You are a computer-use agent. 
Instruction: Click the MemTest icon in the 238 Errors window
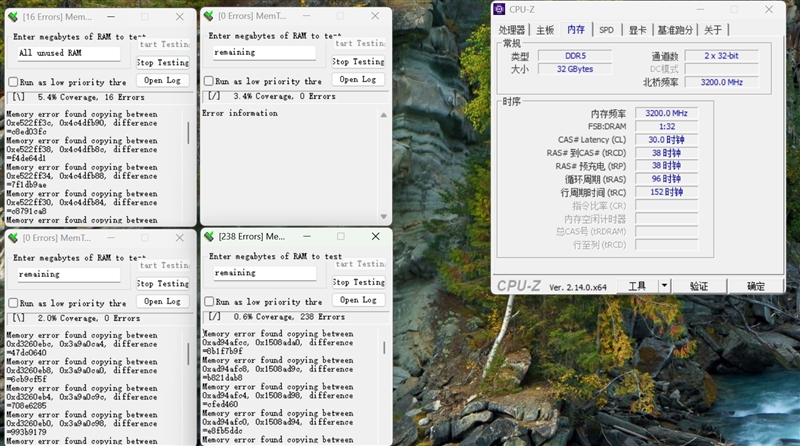click(x=209, y=237)
